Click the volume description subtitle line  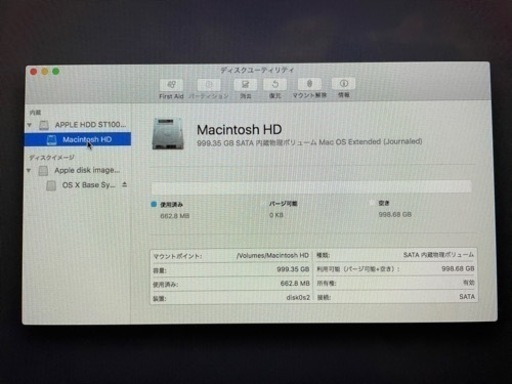point(309,142)
